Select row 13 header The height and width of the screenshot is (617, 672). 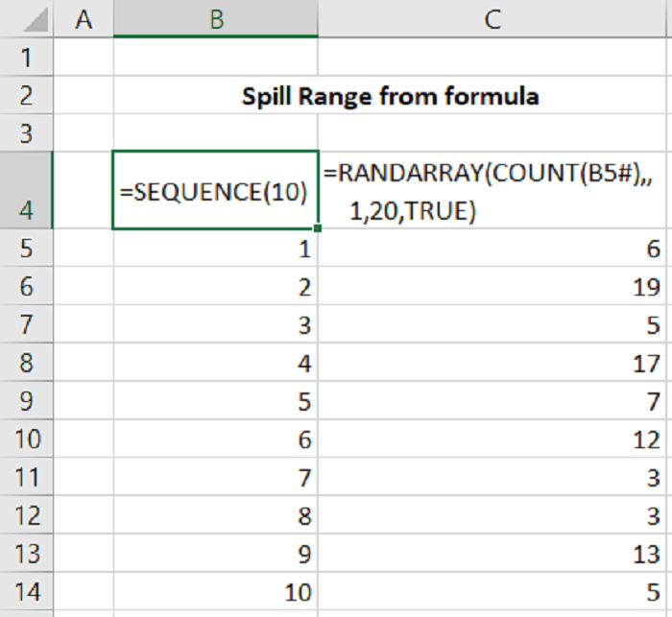click(27, 553)
